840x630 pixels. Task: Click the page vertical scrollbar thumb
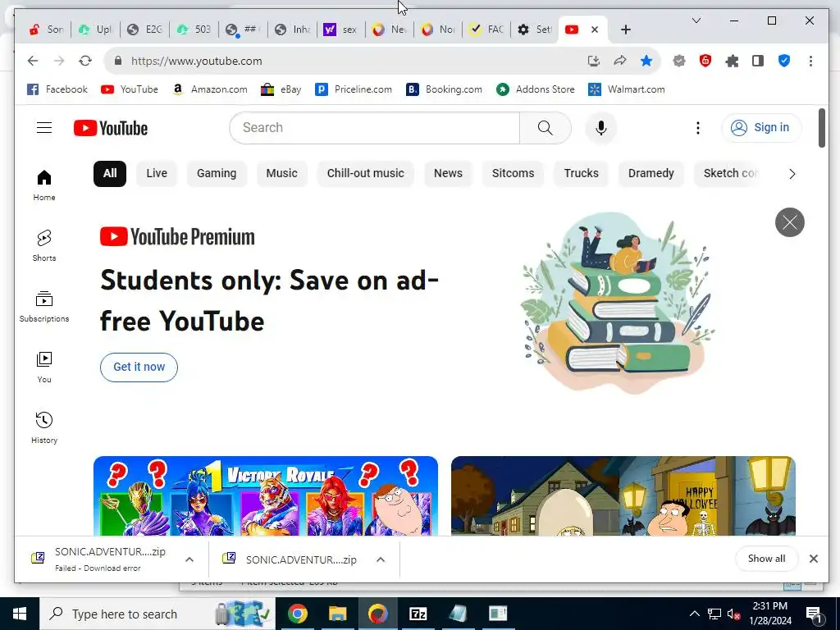click(822, 127)
